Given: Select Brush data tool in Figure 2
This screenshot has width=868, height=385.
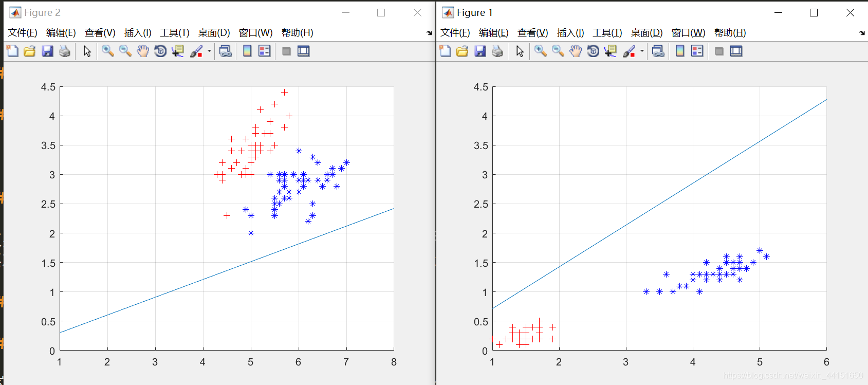Looking at the screenshot, I should pos(196,51).
